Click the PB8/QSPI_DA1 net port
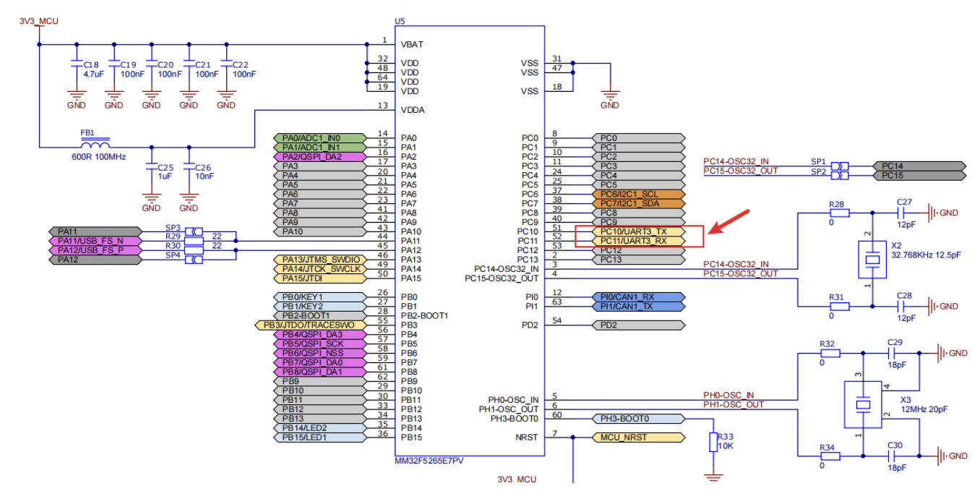This screenshot has height=499, width=980. point(320,372)
